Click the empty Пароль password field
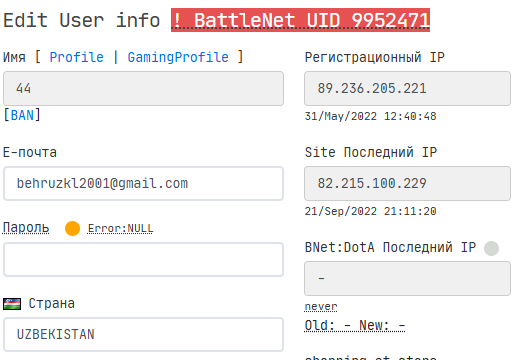Image resolution: width=522 pixels, height=360 pixels. [143, 259]
